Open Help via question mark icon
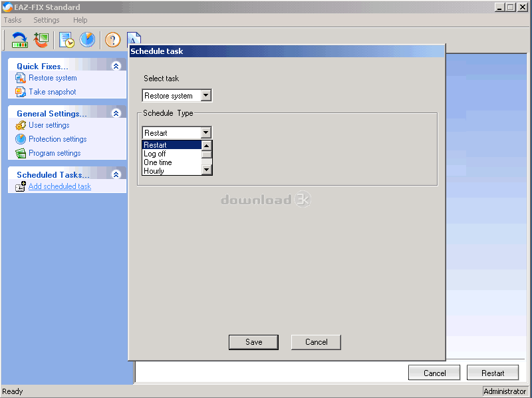532x398 pixels. [112, 40]
